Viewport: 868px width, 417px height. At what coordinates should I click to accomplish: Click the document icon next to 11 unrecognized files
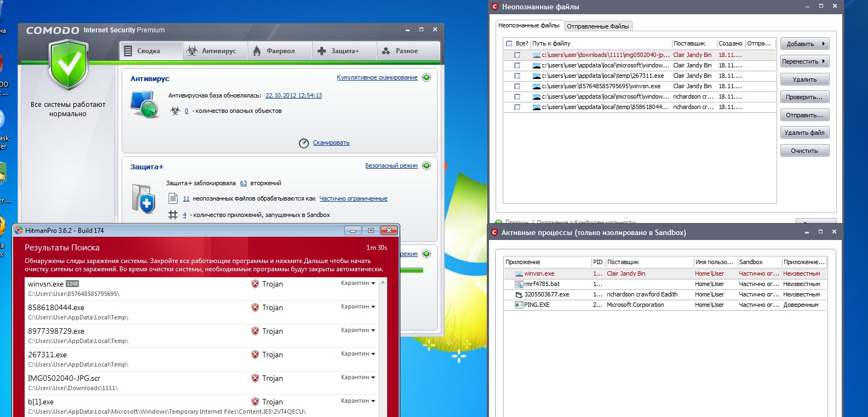pos(173,198)
